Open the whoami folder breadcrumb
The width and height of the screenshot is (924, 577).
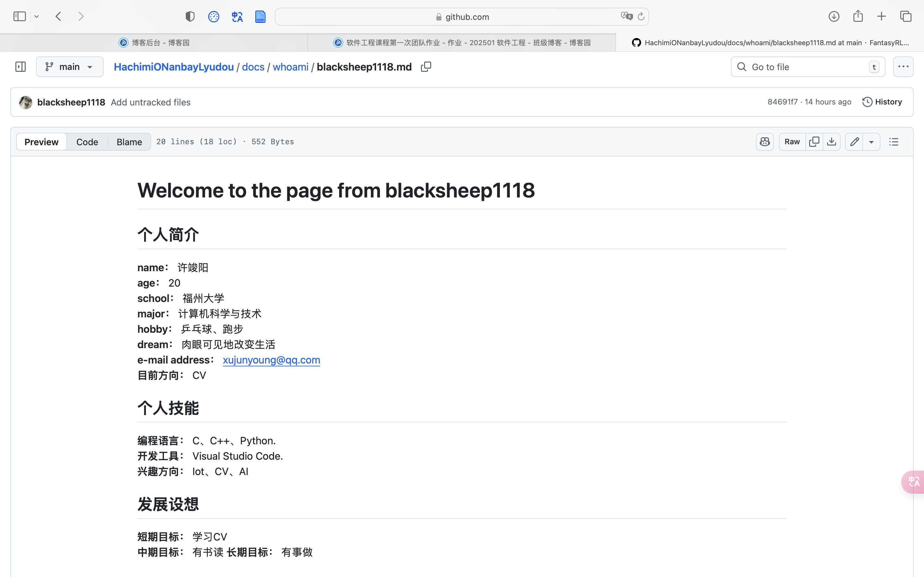(x=290, y=67)
